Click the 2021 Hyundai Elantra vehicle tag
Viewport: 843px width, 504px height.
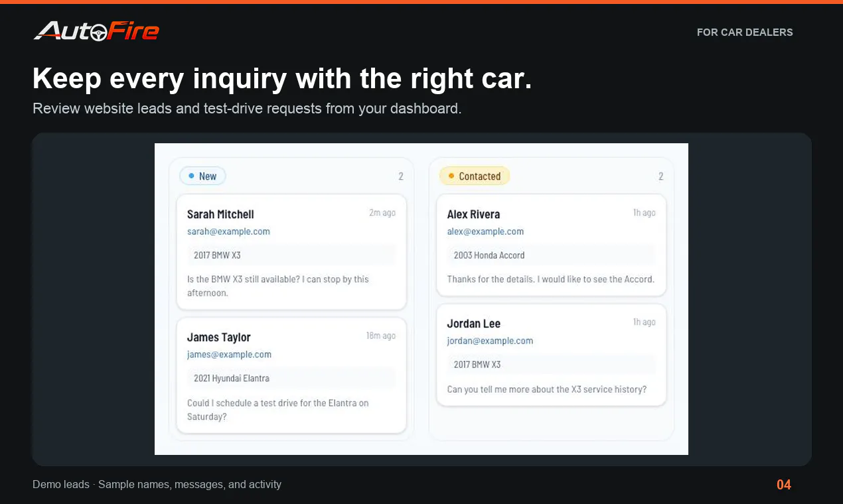(x=291, y=379)
